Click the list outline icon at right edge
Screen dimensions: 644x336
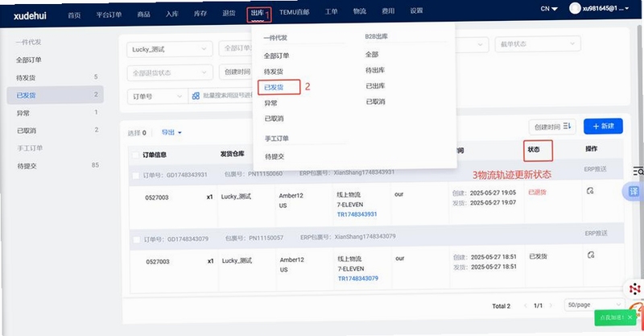tap(638, 171)
